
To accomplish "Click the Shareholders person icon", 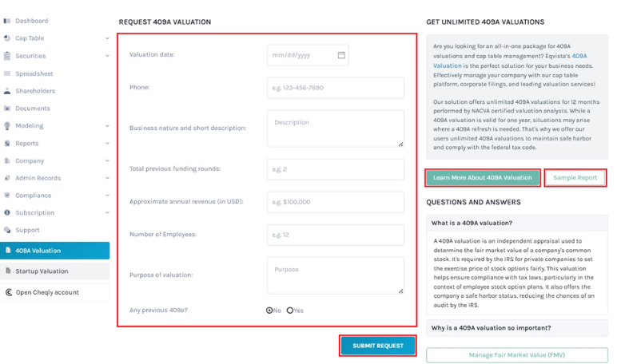I will tap(7, 91).
